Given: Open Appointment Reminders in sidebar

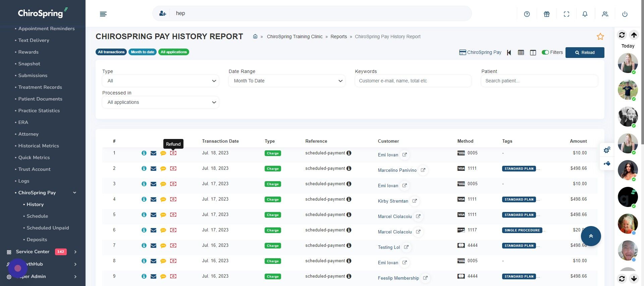Looking at the screenshot, I should click(47, 28).
